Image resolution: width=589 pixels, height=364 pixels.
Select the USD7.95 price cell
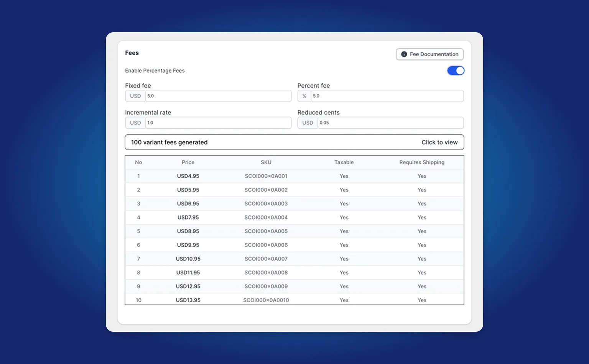[x=188, y=218]
